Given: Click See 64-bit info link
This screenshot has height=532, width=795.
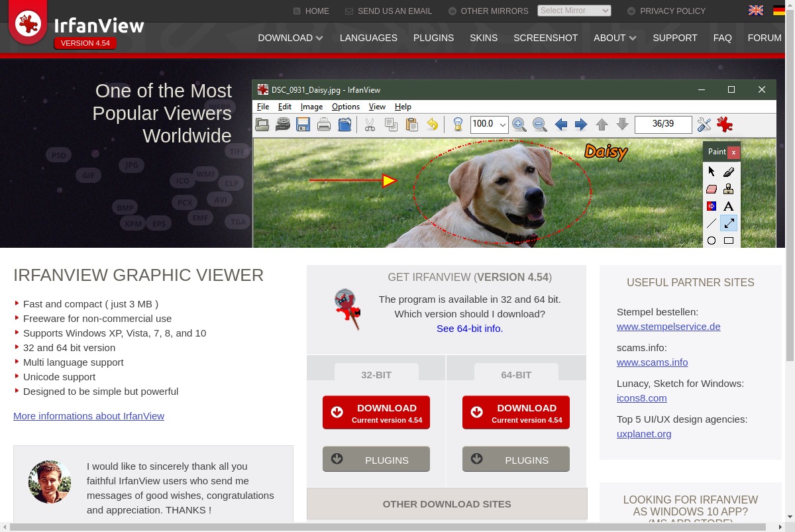Looking at the screenshot, I should [x=470, y=329].
